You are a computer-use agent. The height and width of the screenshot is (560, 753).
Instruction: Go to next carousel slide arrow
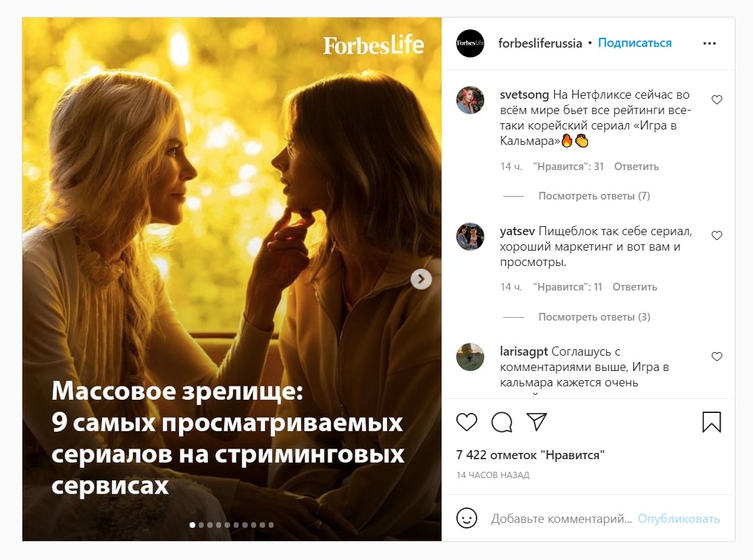[421, 279]
